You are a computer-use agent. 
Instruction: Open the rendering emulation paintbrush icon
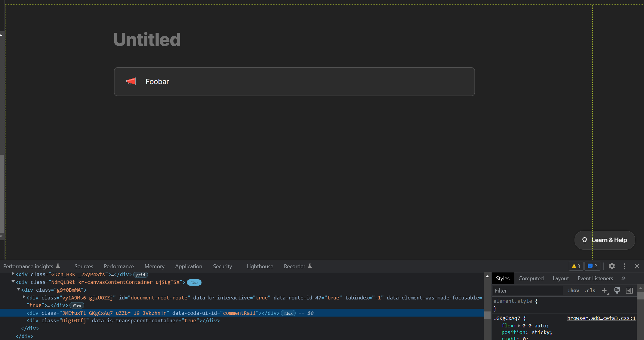click(x=617, y=290)
